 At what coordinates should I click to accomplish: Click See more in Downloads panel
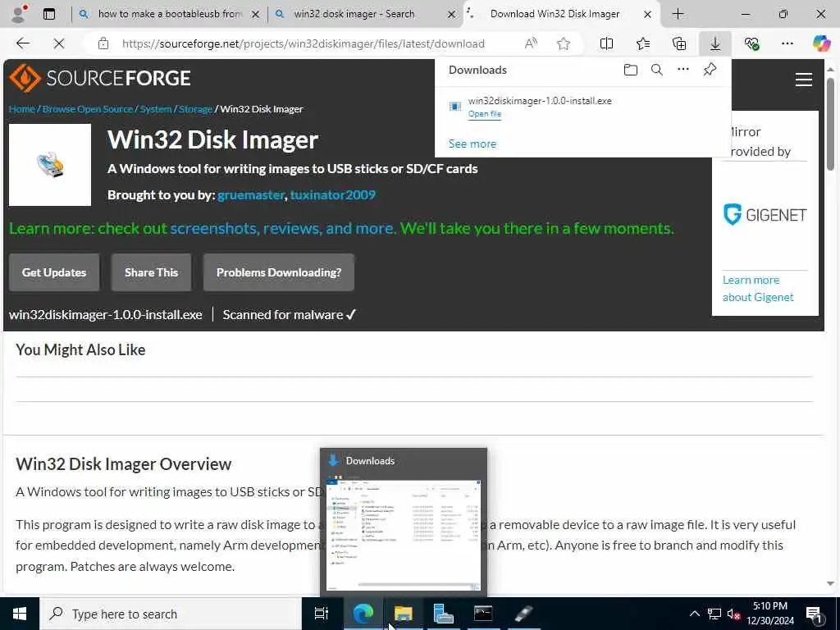click(x=472, y=144)
